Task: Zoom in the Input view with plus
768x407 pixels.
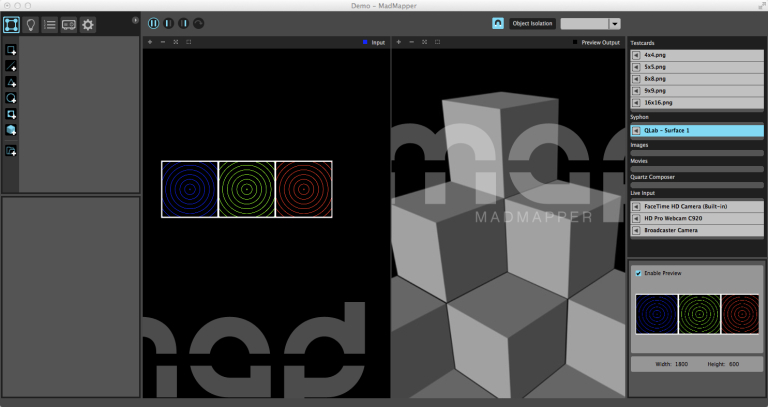Action: (149, 43)
